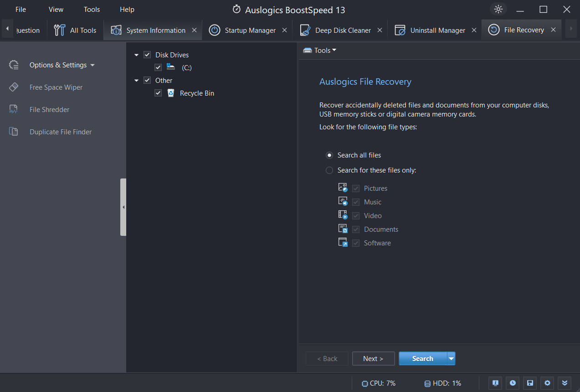Switch to the Deep Disk Cleaner tab
The width and height of the screenshot is (580, 392).
click(339, 30)
